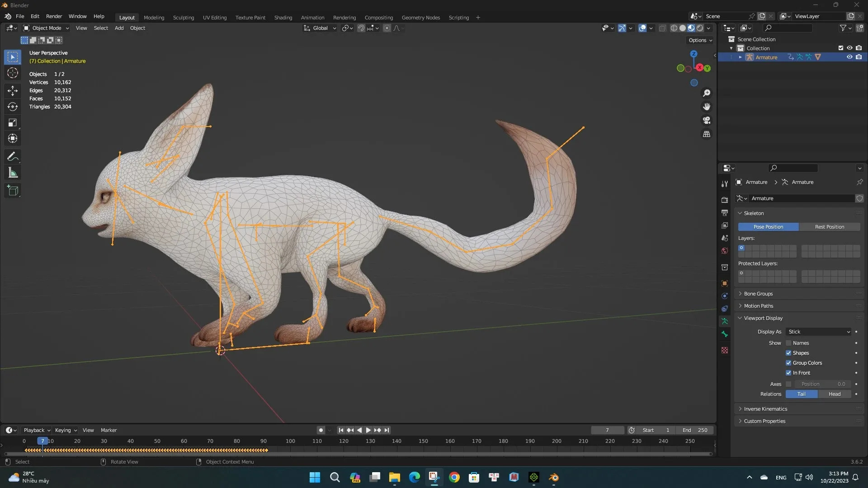The width and height of the screenshot is (868, 488).
Task: Select the Scale tool in the left toolbar
Action: [12, 122]
